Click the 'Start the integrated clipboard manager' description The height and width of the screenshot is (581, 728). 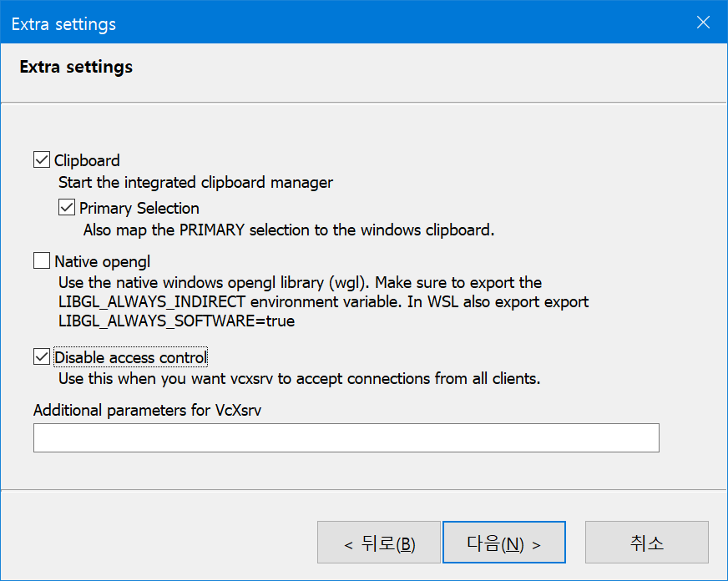(195, 183)
